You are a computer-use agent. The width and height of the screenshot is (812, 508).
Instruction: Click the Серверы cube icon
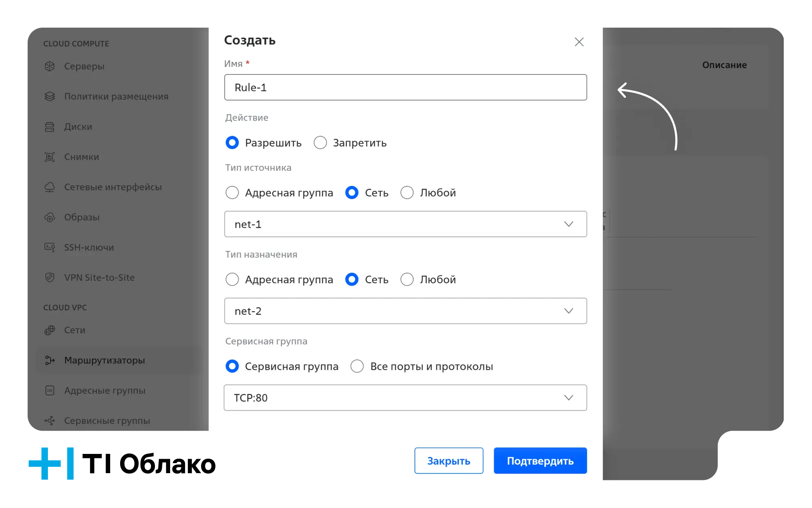coord(50,66)
